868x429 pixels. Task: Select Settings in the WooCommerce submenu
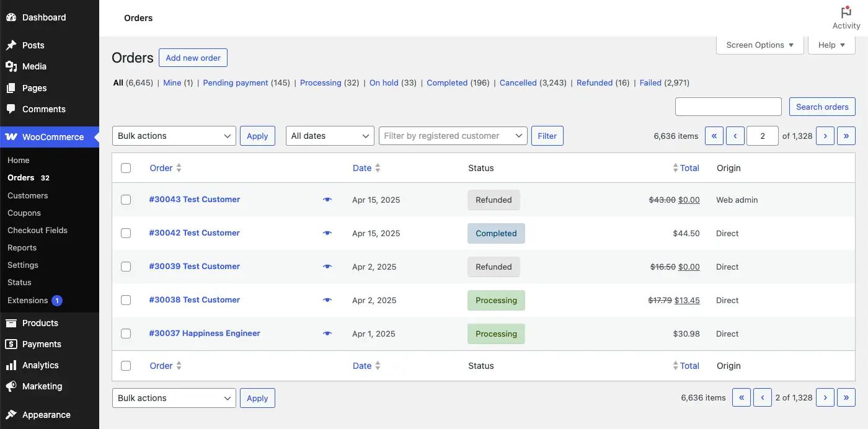(22, 265)
